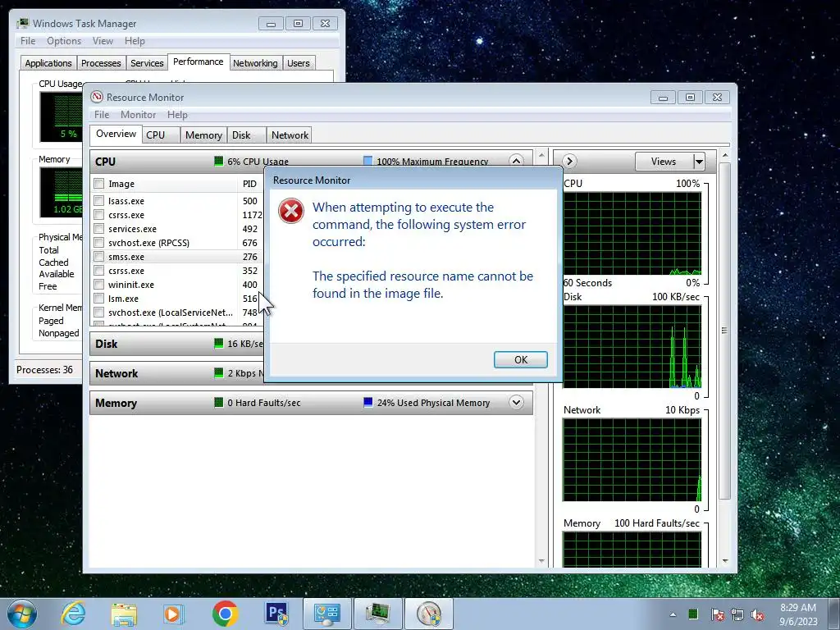This screenshot has height=630, width=840.
Task: Click the red error icon in dialog
Action: click(291, 211)
